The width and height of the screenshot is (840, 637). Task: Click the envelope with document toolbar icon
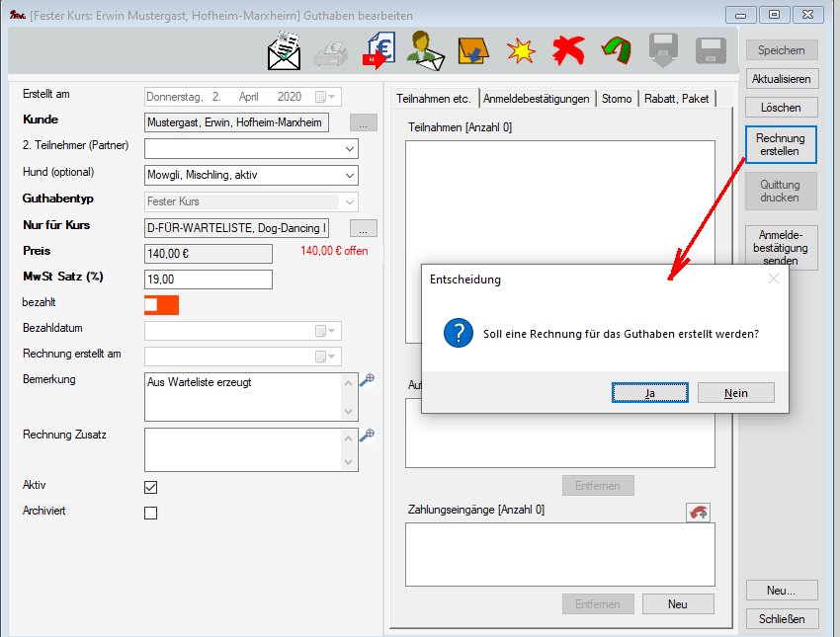click(x=285, y=51)
